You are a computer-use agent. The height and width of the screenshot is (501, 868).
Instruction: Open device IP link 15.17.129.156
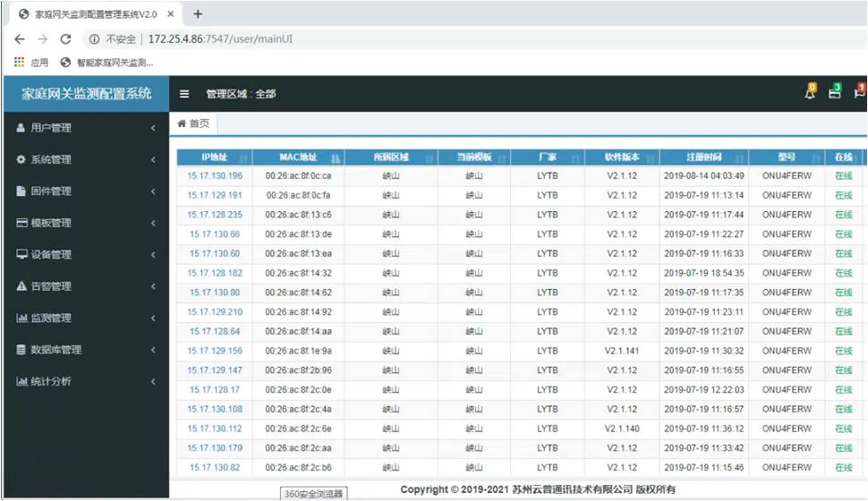(215, 351)
